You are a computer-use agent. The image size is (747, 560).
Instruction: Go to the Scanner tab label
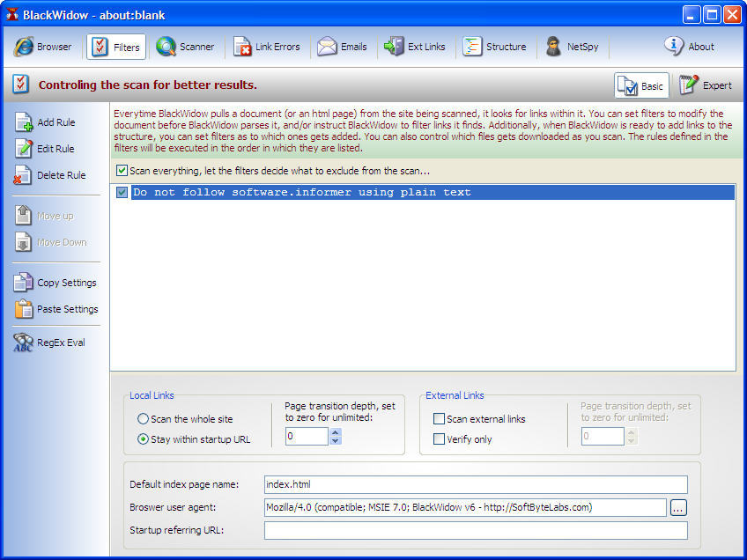pyautogui.click(x=196, y=47)
